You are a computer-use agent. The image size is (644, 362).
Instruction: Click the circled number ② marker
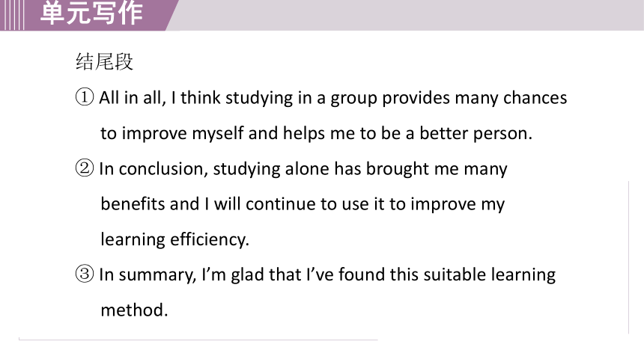85,168
